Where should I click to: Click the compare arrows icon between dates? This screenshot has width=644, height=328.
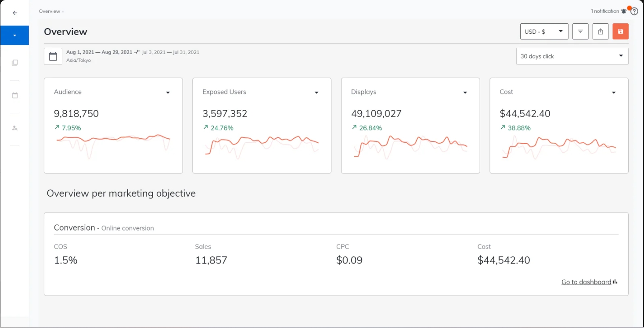click(137, 52)
